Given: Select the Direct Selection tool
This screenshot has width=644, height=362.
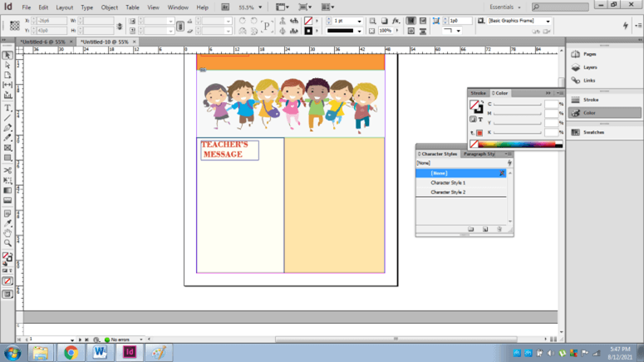Looking at the screenshot, I should (x=7, y=65).
